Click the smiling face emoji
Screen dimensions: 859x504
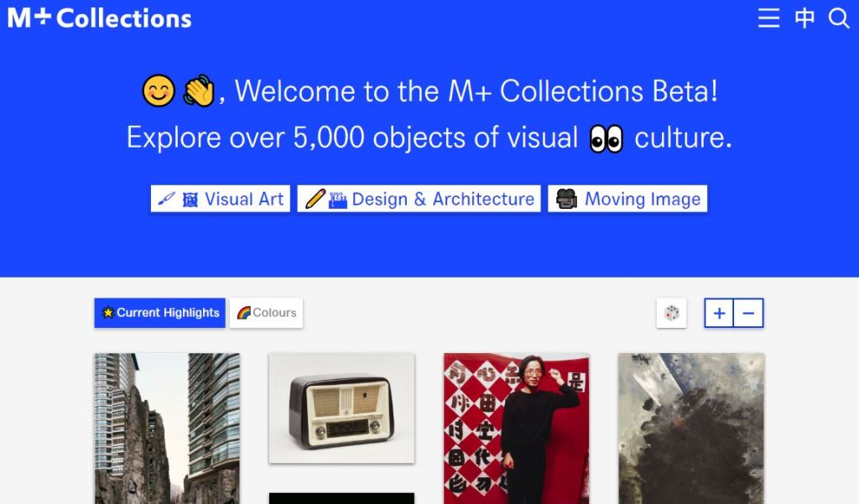click(x=159, y=91)
